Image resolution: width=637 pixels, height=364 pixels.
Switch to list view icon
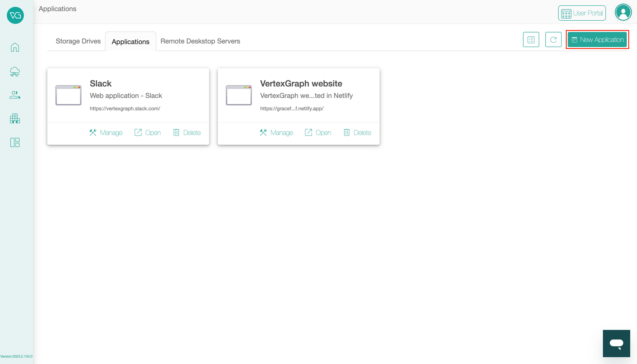click(x=531, y=40)
